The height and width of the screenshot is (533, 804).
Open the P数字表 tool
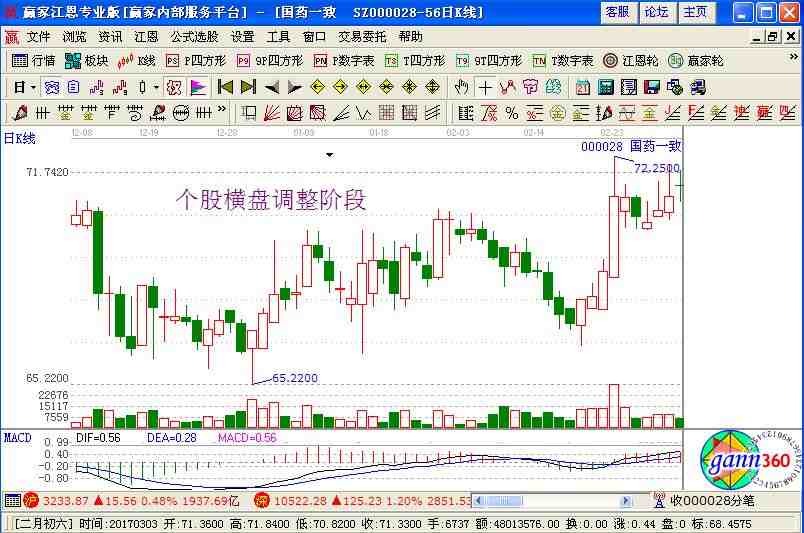tap(344, 61)
